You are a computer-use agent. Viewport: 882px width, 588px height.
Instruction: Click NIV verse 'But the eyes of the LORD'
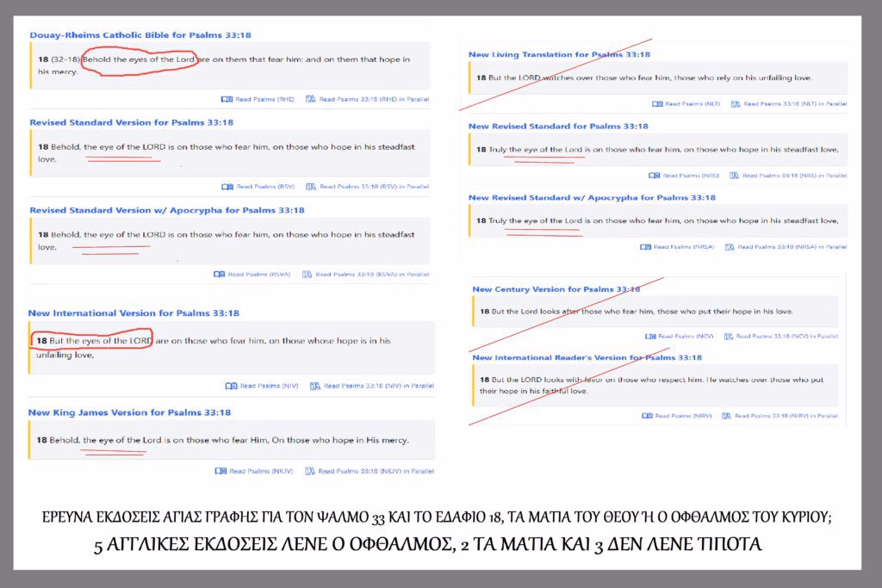tap(100, 341)
